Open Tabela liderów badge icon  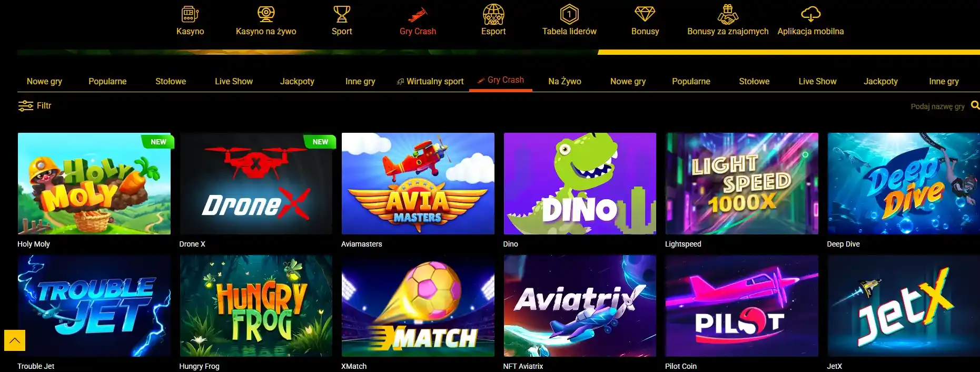(x=569, y=14)
